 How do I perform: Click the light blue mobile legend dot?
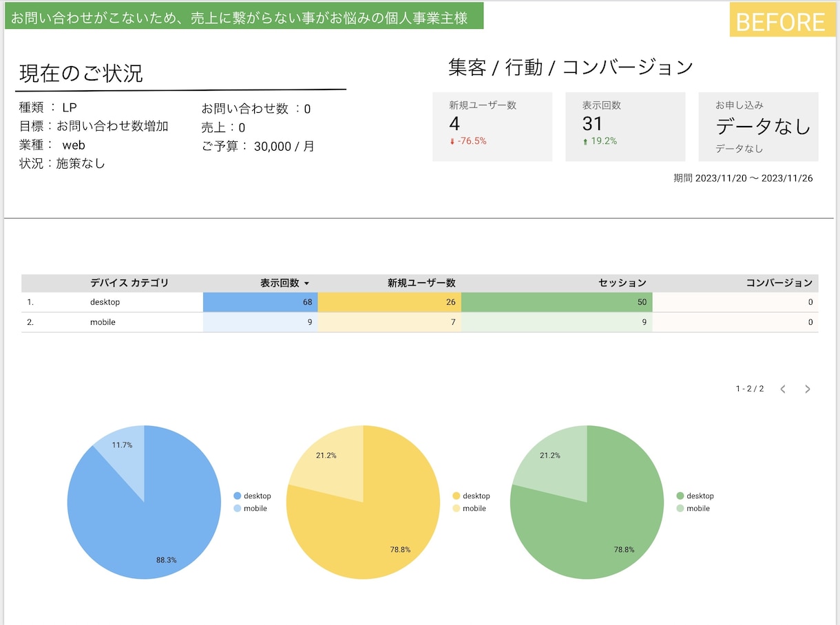click(x=238, y=508)
